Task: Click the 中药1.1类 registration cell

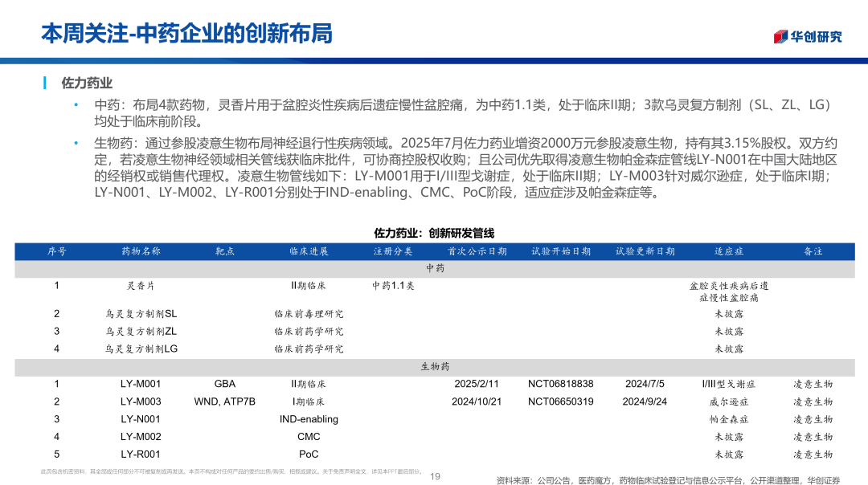Action: [393, 285]
